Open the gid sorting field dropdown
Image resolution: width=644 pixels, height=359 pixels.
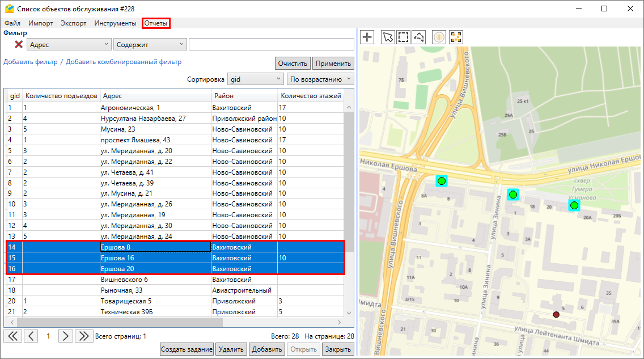click(x=255, y=79)
